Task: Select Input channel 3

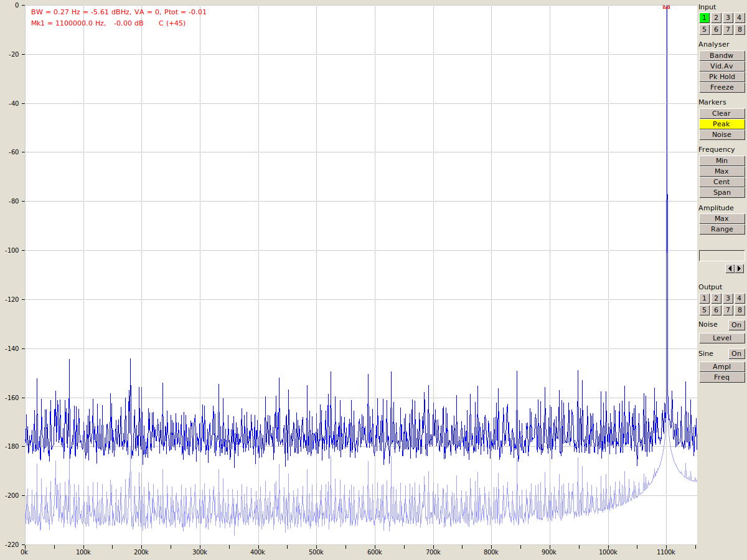Action: pyautogui.click(x=728, y=18)
